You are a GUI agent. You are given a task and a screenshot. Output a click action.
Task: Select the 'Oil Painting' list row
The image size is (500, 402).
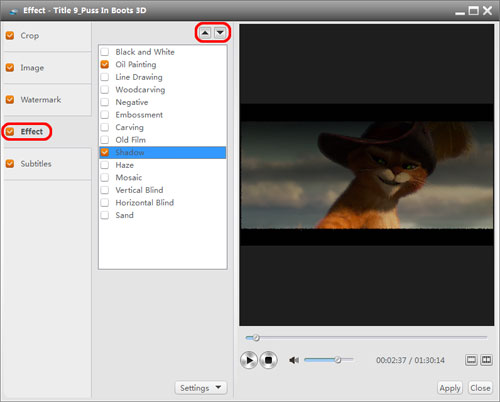pos(163,64)
